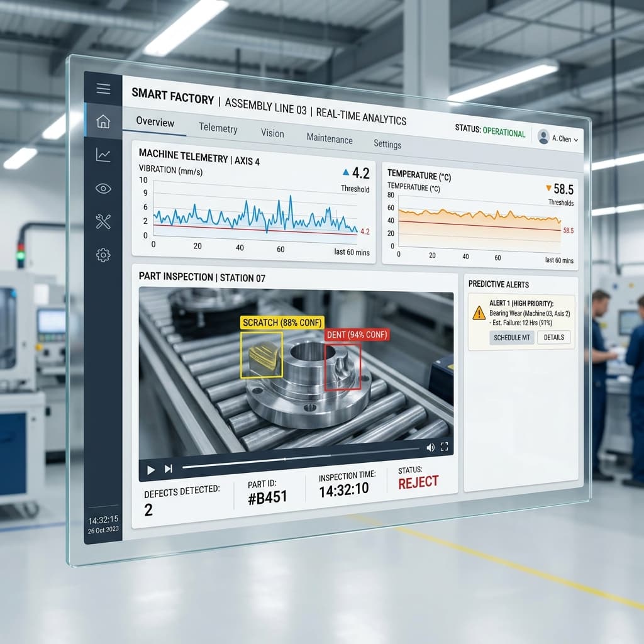The image size is (644, 644).
Task: Click the SMART FACTORY title
Action: 172,96
